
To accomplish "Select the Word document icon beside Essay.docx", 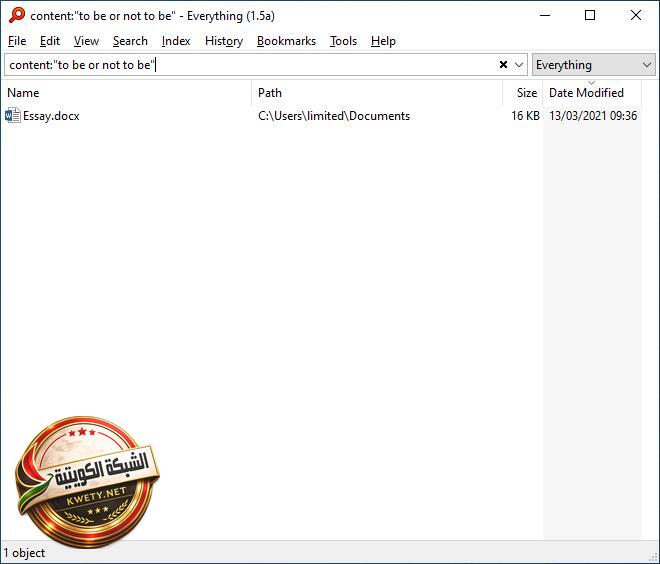I will click(13, 116).
